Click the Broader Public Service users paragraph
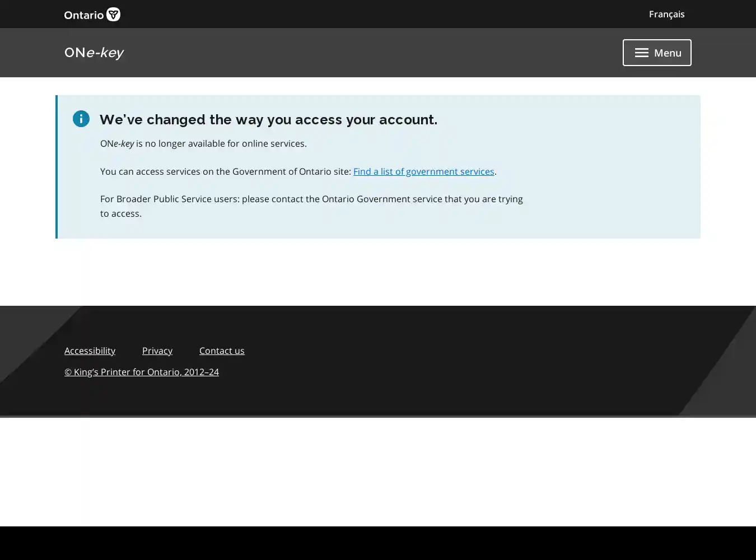756x560 pixels. click(311, 206)
